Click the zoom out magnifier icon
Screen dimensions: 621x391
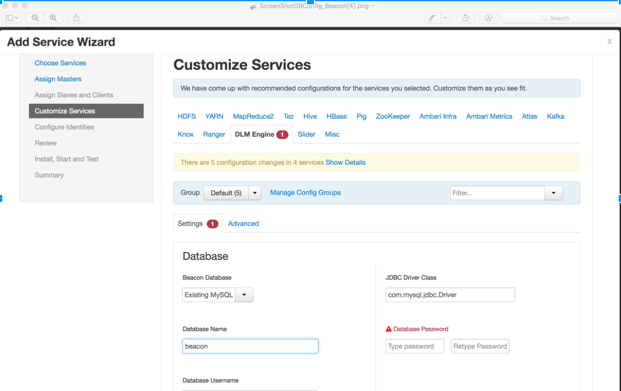(35, 18)
